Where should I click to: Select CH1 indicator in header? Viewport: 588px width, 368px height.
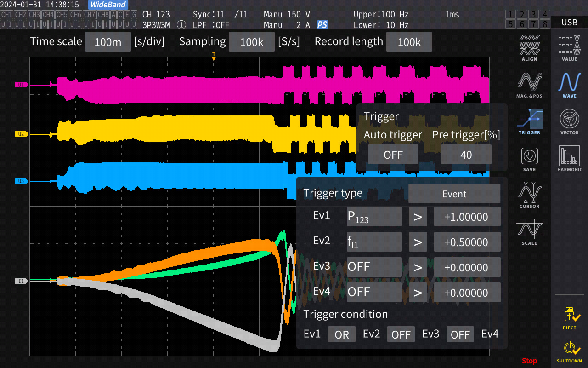click(x=7, y=14)
